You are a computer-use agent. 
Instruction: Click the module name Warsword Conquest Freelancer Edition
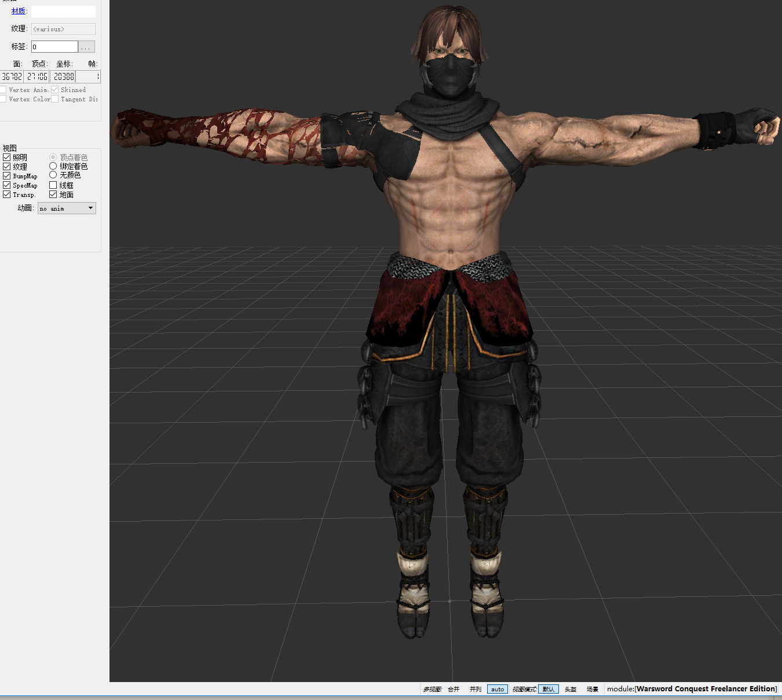(x=705, y=689)
